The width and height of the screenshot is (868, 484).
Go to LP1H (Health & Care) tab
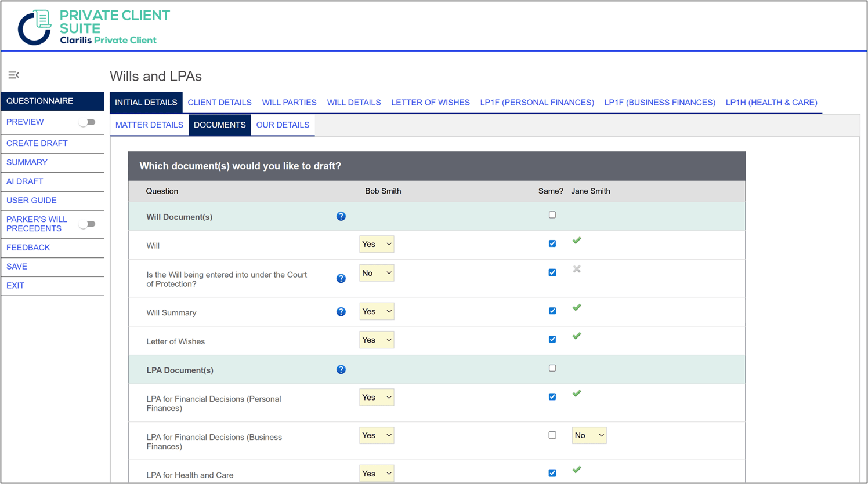pyautogui.click(x=771, y=103)
